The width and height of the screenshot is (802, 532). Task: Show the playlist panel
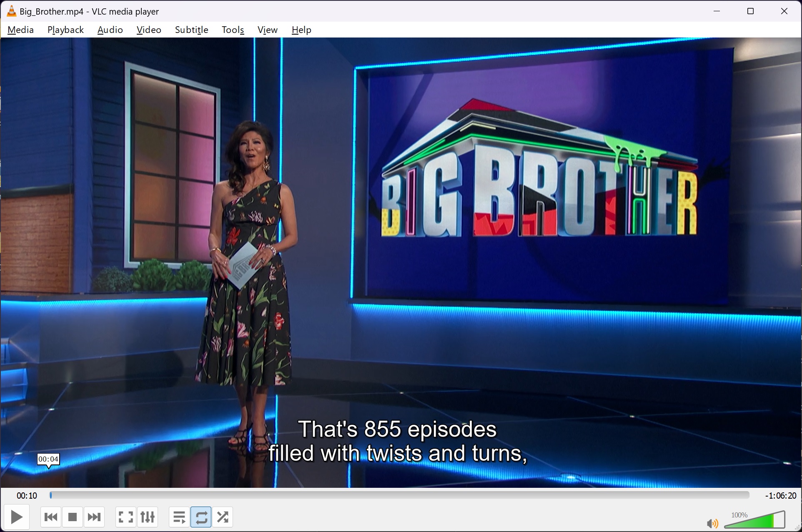point(179,517)
